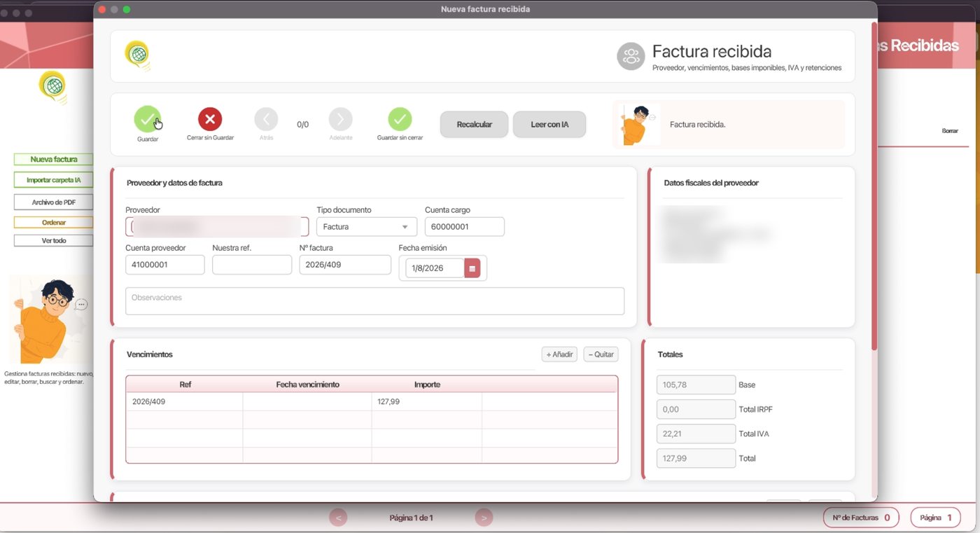Go back with the Atrás arrow

pyautogui.click(x=266, y=119)
